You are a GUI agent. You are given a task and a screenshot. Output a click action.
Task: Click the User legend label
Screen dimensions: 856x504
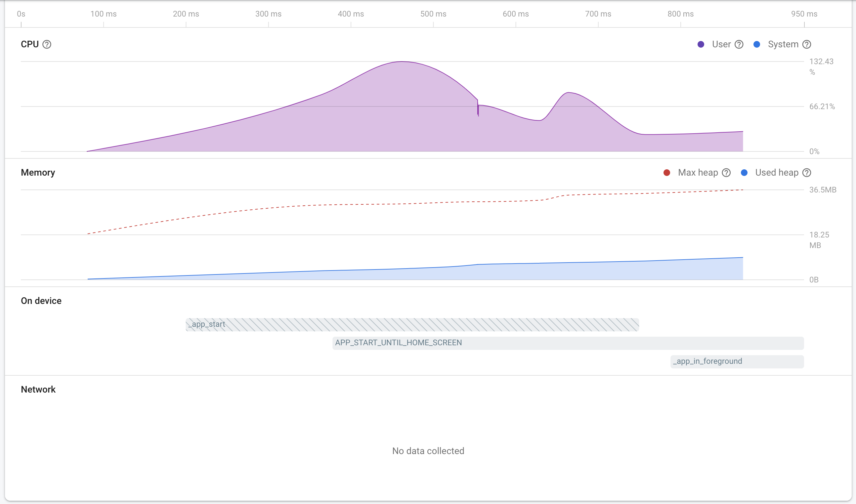click(721, 45)
